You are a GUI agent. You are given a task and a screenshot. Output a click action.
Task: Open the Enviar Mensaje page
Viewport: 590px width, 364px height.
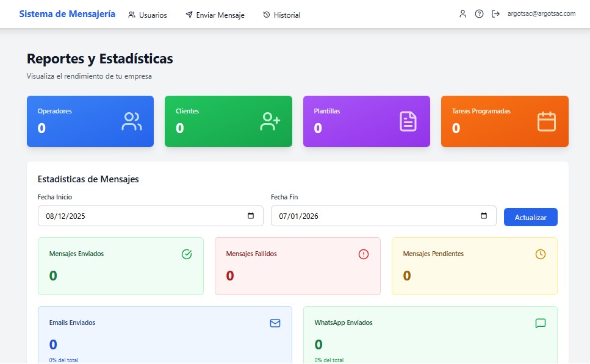pos(215,15)
